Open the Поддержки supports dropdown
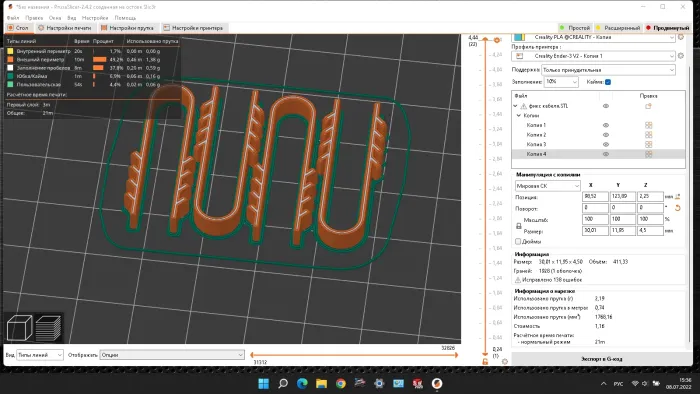The height and width of the screenshot is (394, 700). click(x=608, y=70)
